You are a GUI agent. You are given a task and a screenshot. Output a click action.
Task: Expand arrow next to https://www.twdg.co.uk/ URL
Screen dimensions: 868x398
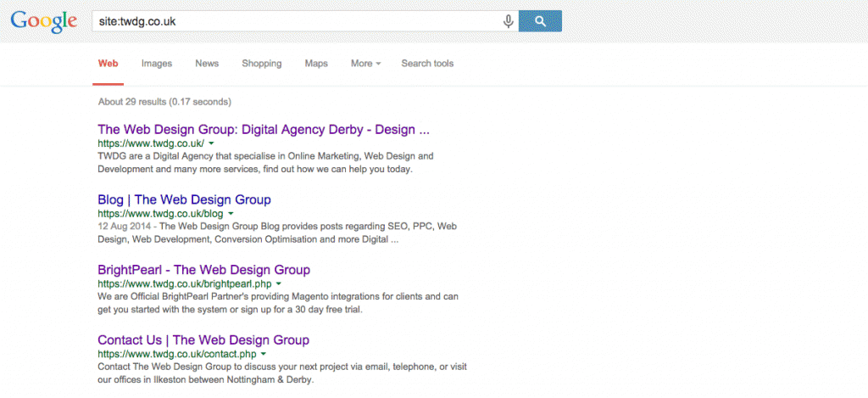(211, 143)
